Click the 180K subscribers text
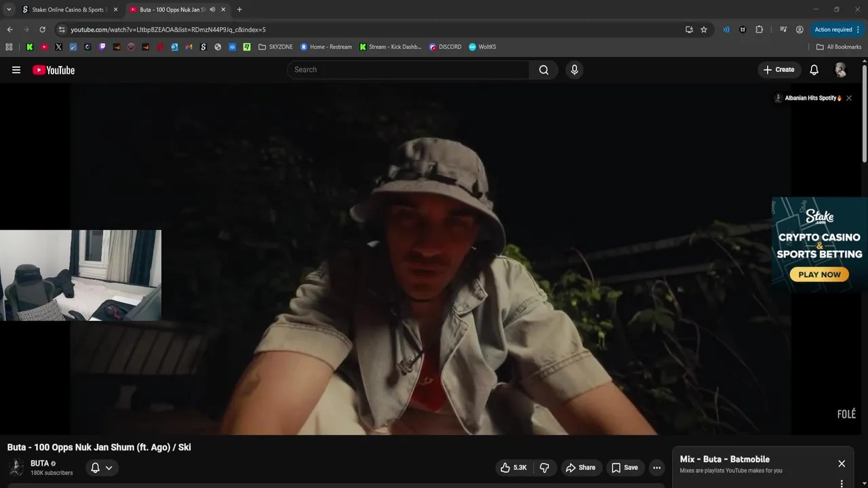Screen dimensions: 868x488 (52, 473)
